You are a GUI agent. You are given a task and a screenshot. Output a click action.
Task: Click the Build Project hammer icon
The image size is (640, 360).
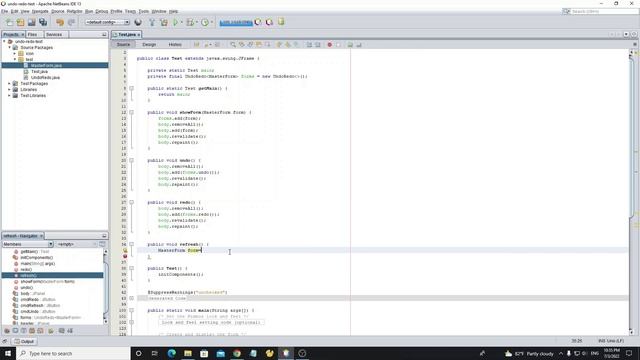152,22
